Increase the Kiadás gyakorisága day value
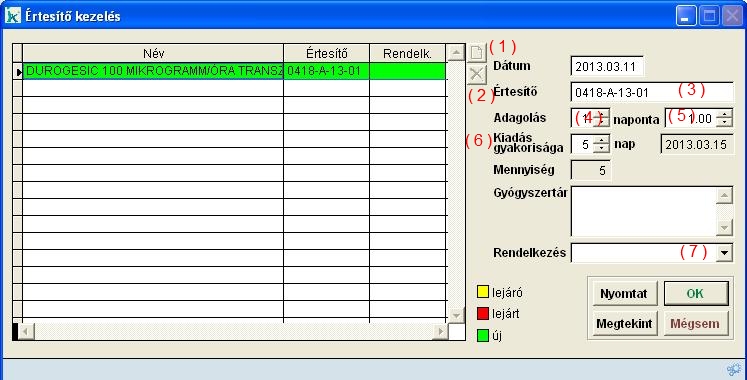The width and height of the screenshot is (747, 380). (x=602, y=140)
